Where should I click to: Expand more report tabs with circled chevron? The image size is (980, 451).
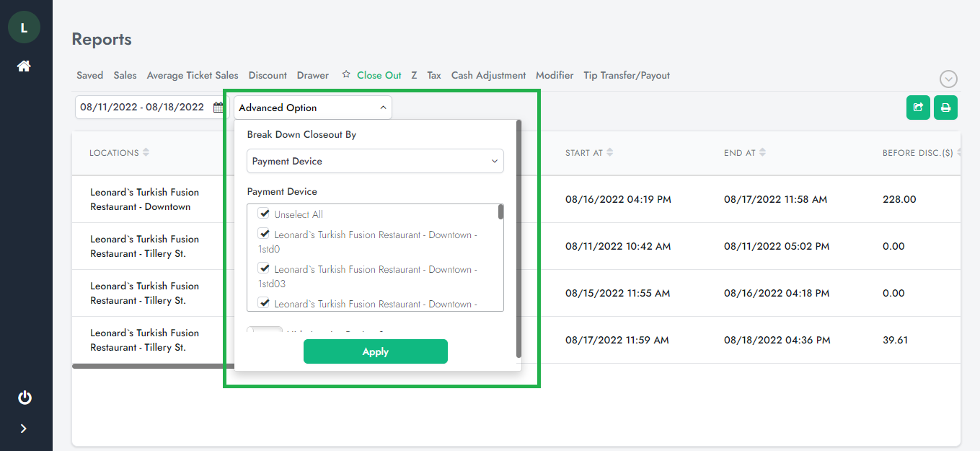click(948, 79)
